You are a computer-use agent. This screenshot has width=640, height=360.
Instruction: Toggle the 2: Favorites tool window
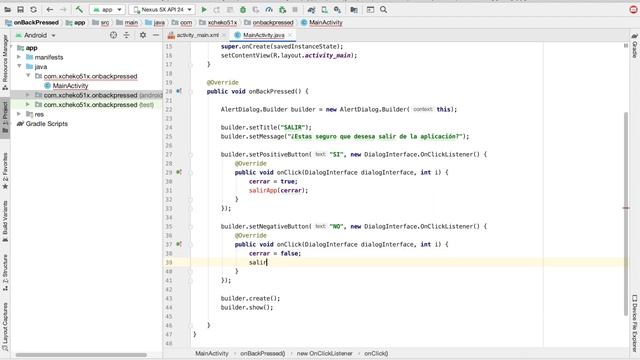click(5, 171)
